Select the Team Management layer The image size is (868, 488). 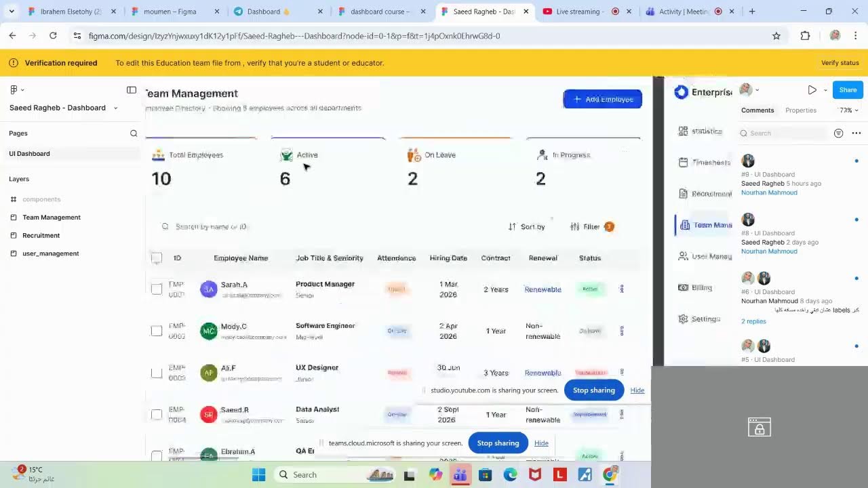click(52, 218)
